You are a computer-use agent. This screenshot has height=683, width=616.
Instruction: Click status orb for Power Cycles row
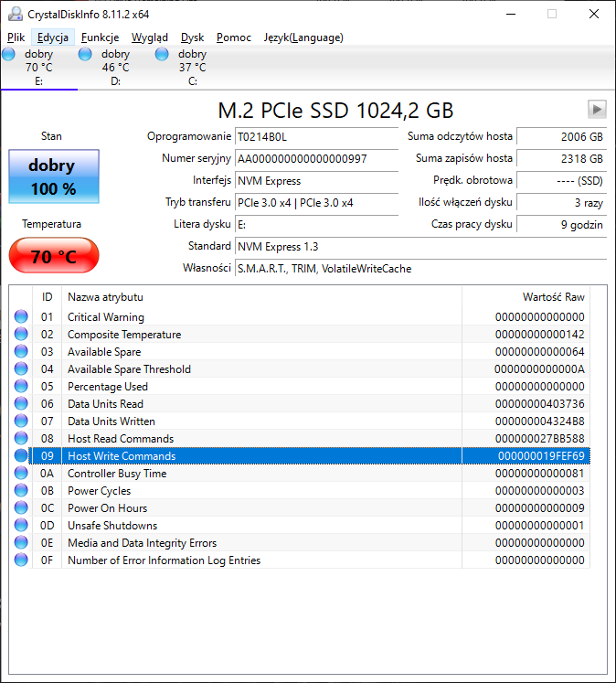tap(21, 490)
